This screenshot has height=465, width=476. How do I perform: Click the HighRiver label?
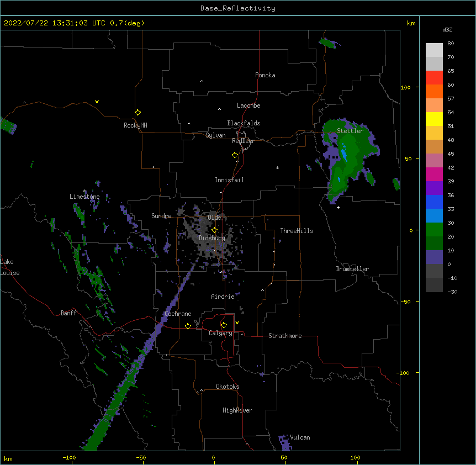237,410
